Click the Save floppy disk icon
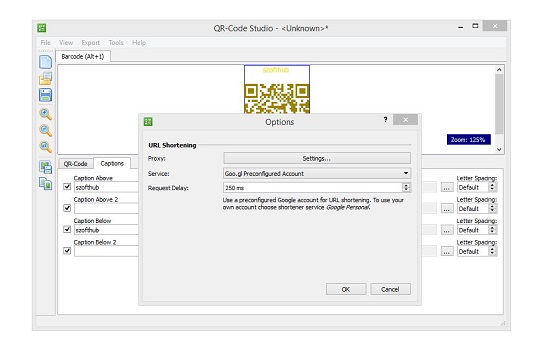This screenshot has height=360, width=550. (45, 95)
